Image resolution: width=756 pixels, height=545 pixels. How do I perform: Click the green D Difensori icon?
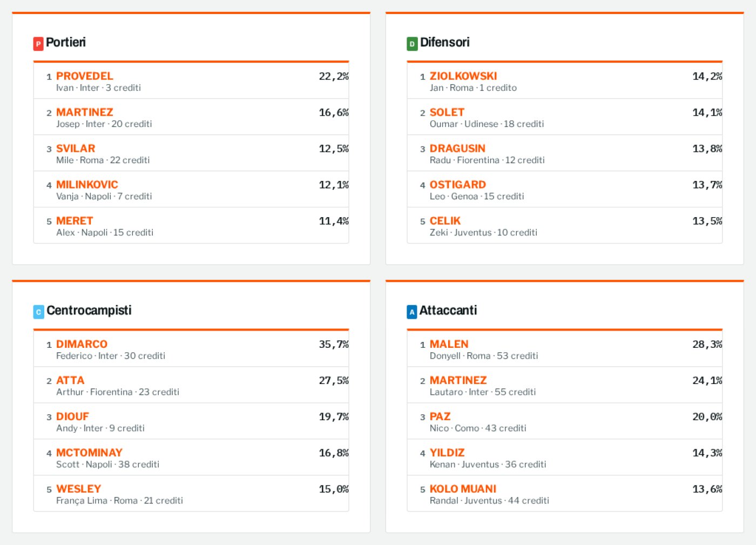tap(412, 44)
